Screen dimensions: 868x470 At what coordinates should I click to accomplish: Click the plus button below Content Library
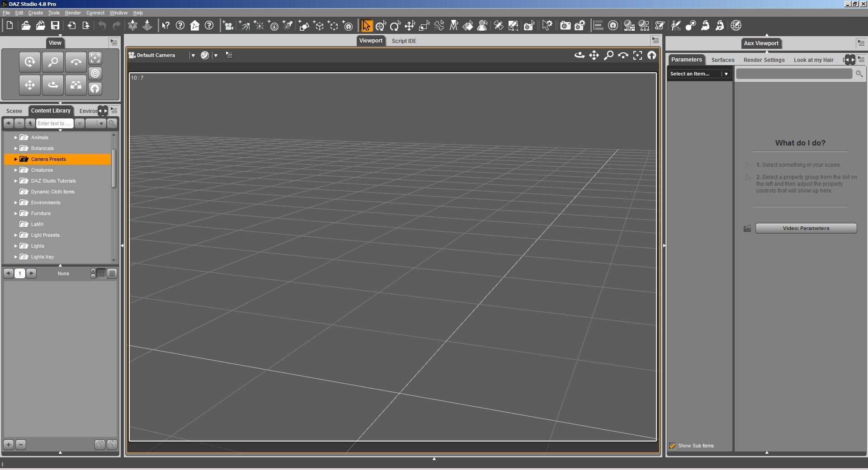click(x=9, y=445)
